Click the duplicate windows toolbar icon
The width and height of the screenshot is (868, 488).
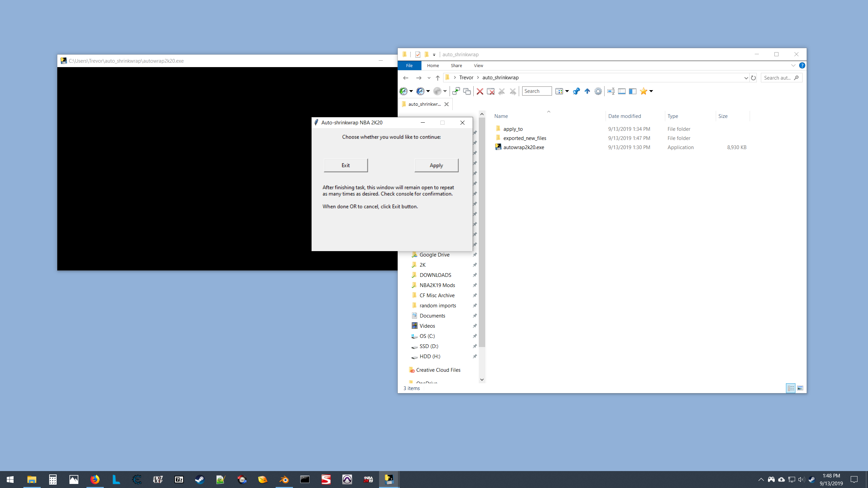pos(467,91)
